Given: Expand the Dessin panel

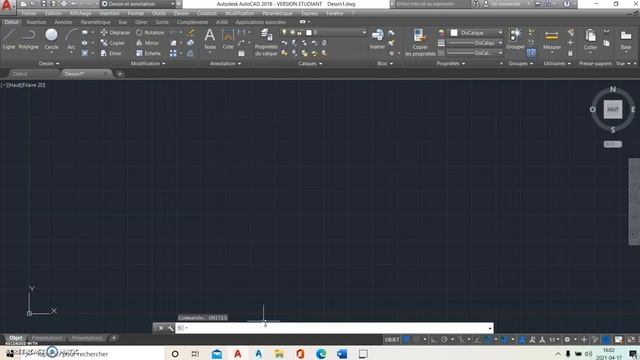Looking at the screenshot, I should (x=49, y=63).
